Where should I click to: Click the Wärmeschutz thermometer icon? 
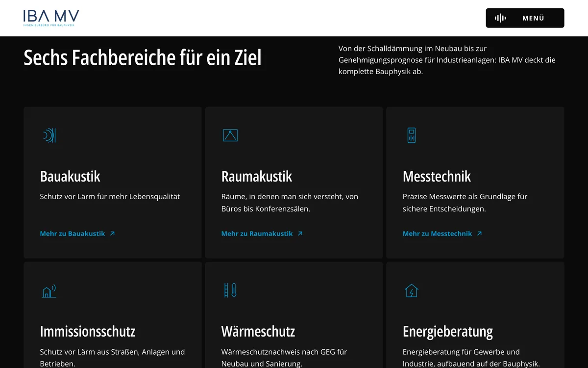230,290
